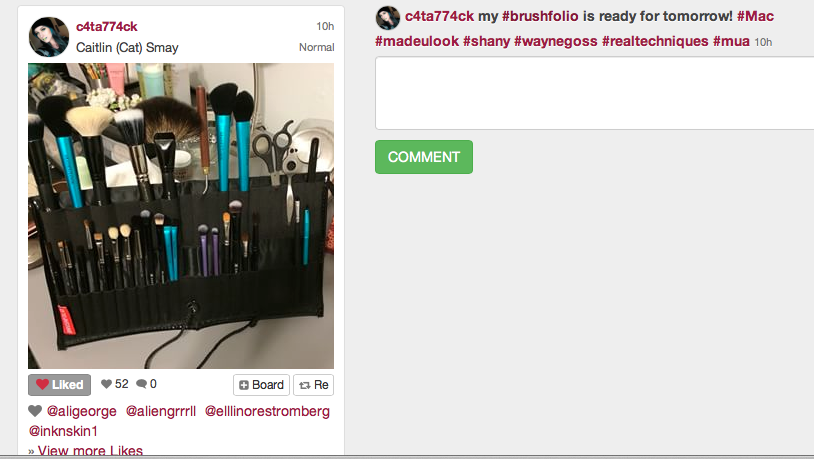Click the heart icon showing 52 likes
The width and height of the screenshot is (814, 459).
106,384
